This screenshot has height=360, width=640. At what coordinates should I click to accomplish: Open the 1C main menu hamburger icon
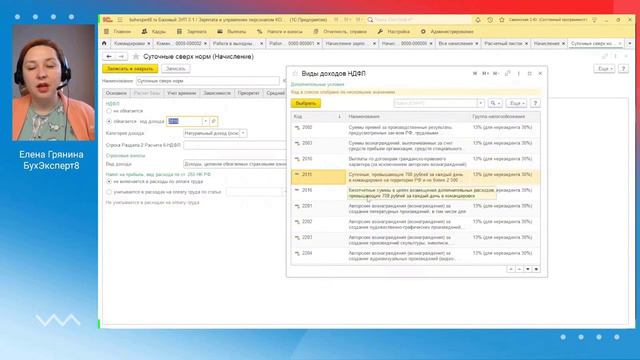pos(120,20)
